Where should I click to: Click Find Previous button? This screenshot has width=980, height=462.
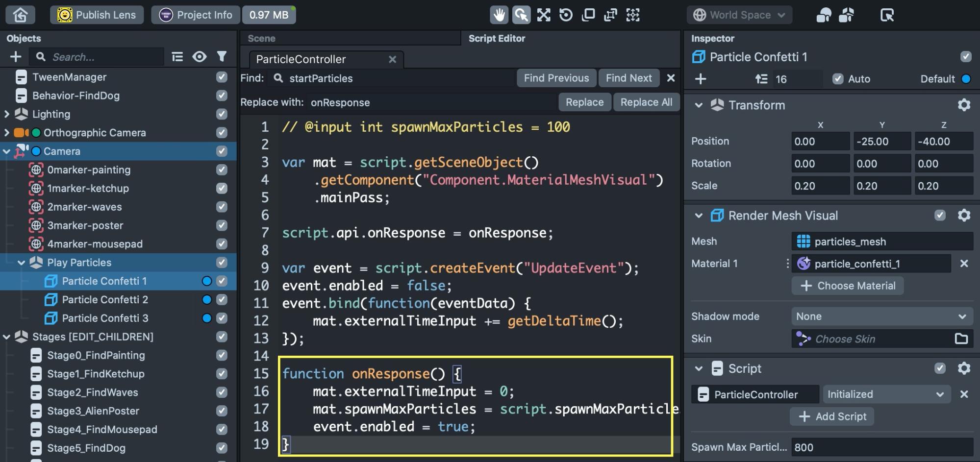coord(556,78)
